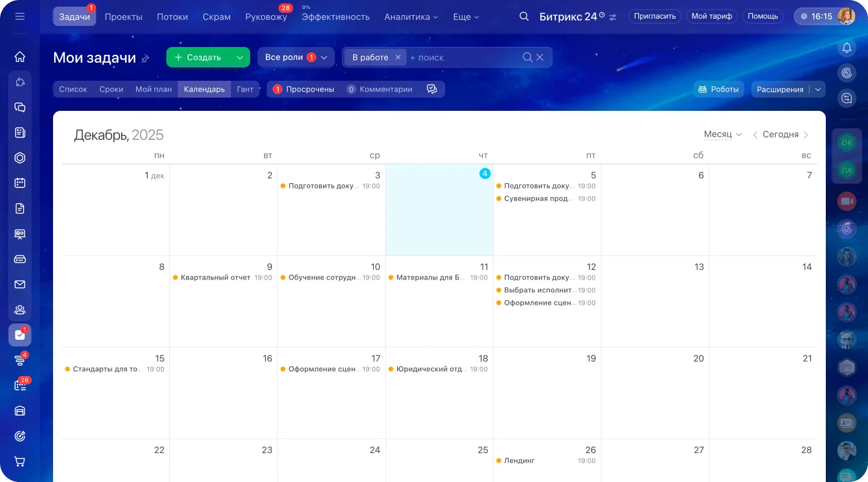Click the Пригласить button
The height and width of the screenshot is (482, 868).
[x=655, y=16]
